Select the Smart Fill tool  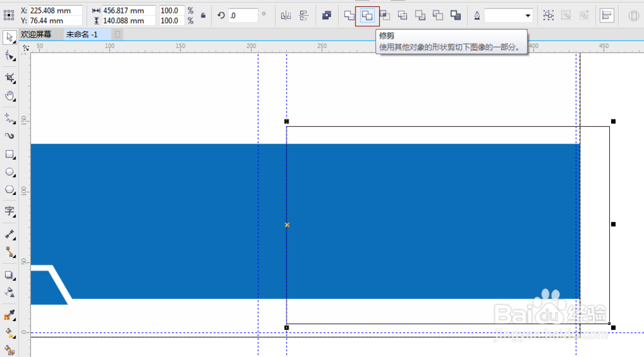(x=10, y=350)
